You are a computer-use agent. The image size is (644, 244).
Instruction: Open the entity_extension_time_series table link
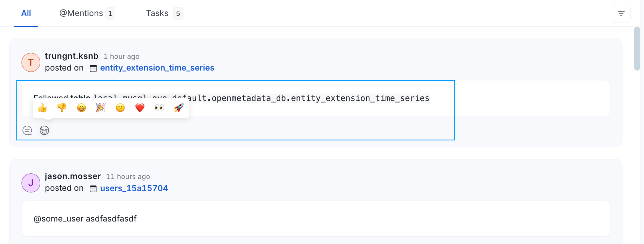click(157, 68)
